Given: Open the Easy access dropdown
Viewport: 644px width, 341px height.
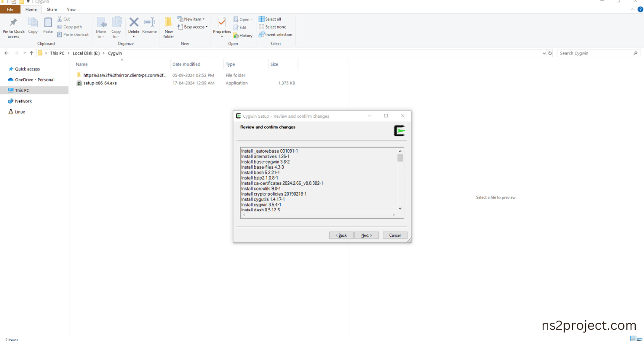Looking at the screenshot, I should pos(193,27).
